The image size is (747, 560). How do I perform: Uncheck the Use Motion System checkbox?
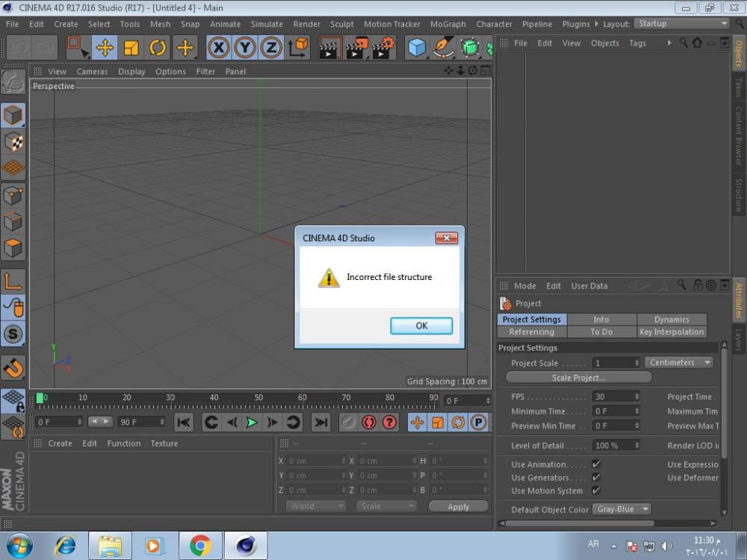click(596, 491)
